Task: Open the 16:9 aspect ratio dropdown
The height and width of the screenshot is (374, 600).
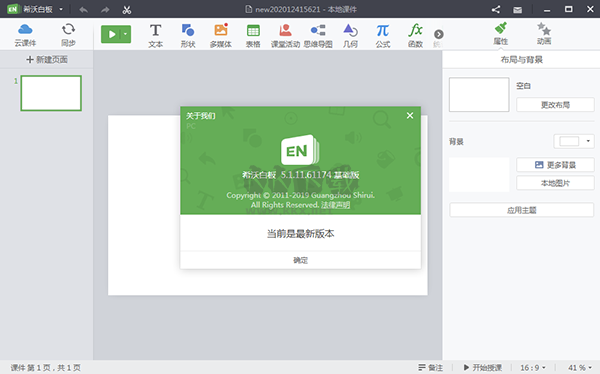Action: (x=533, y=367)
